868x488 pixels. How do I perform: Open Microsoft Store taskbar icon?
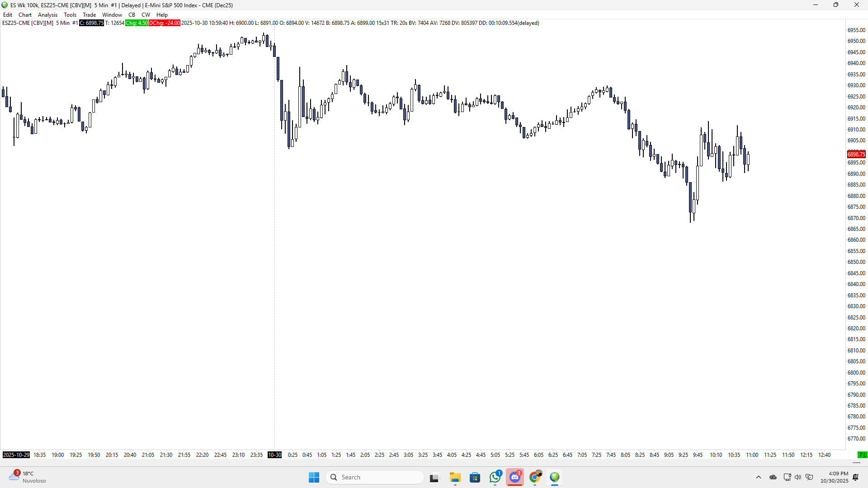tap(475, 477)
